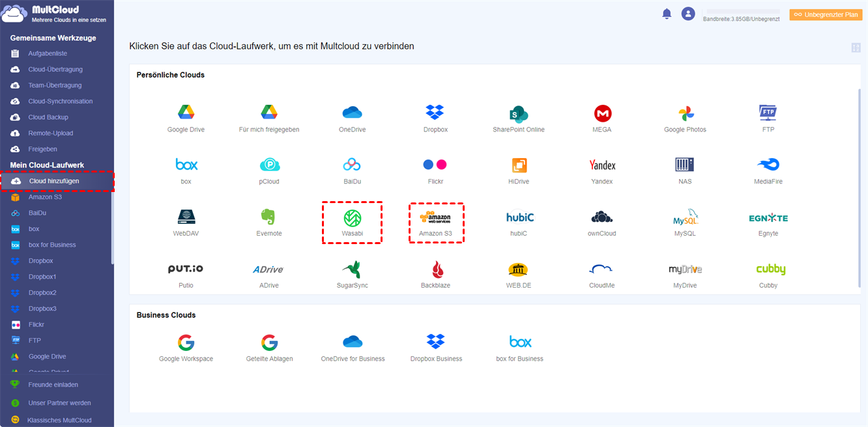Select the Yandex cloud icon
Viewport: 868px width, 427px height.
(x=602, y=165)
